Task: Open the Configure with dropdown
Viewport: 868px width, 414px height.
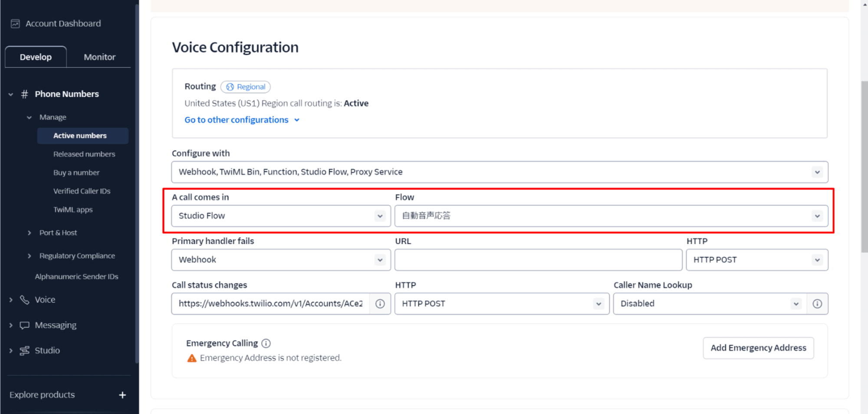Action: [x=500, y=172]
